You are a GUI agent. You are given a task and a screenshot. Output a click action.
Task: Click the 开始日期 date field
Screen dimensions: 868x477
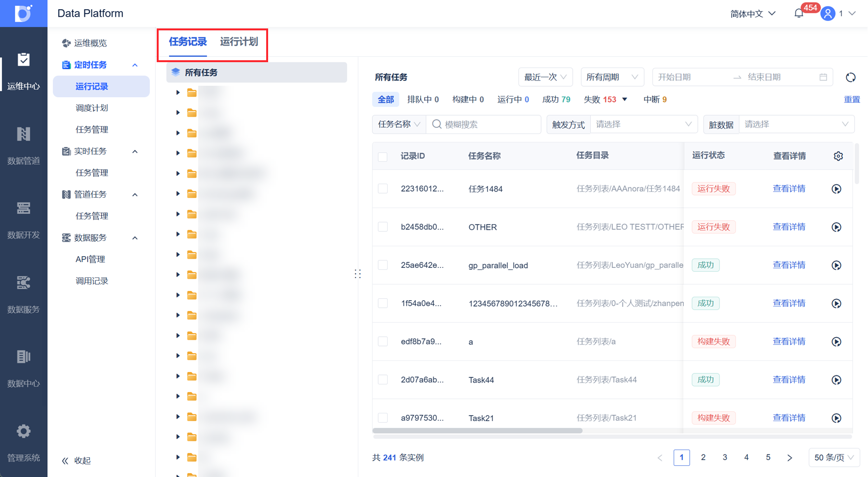[x=691, y=77]
